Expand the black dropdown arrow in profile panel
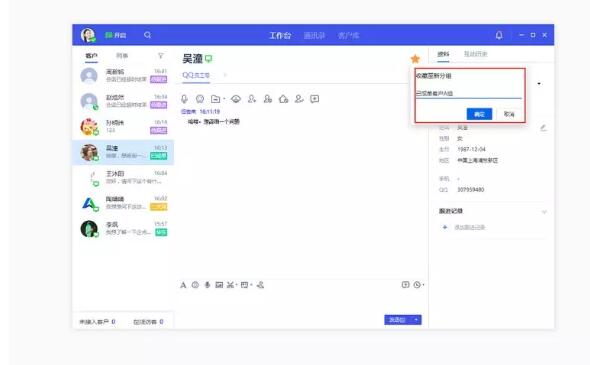This screenshot has width=590, height=365. click(x=539, y=84)
